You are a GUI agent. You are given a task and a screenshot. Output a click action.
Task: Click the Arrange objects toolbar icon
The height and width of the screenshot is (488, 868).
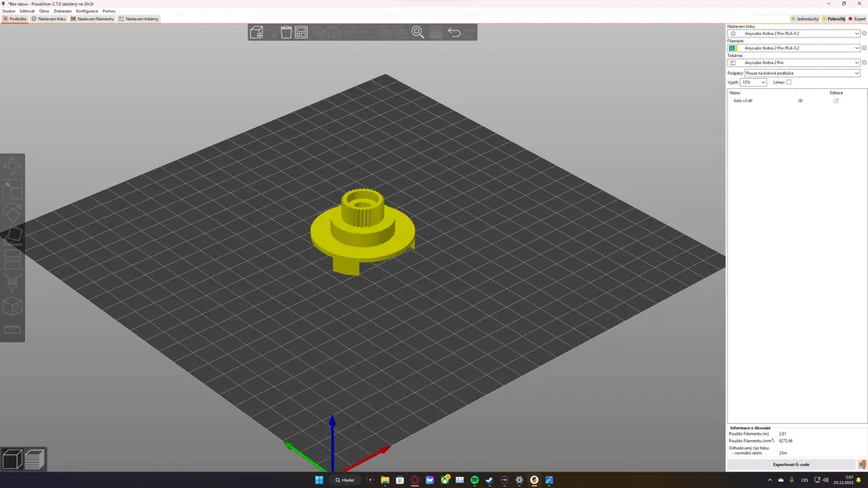(301, 32)
